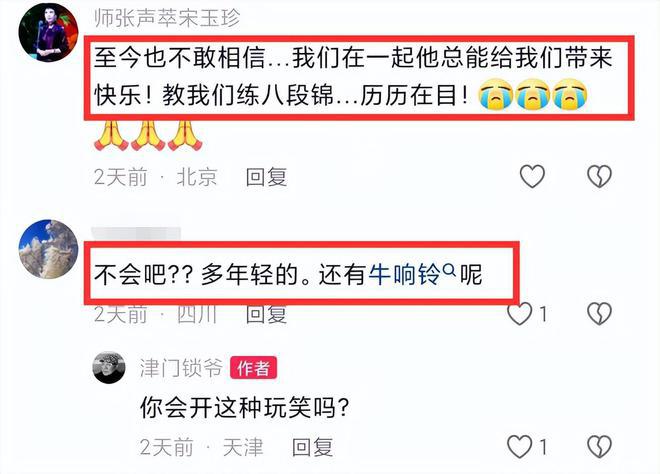
Task: Like 津门锁爷's reply comment
Action: 520,446
